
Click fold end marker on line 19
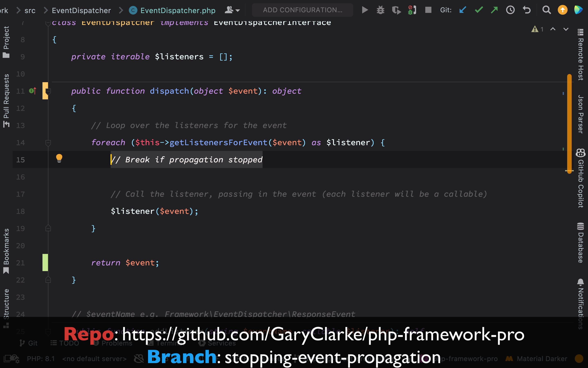pos(48,228)
